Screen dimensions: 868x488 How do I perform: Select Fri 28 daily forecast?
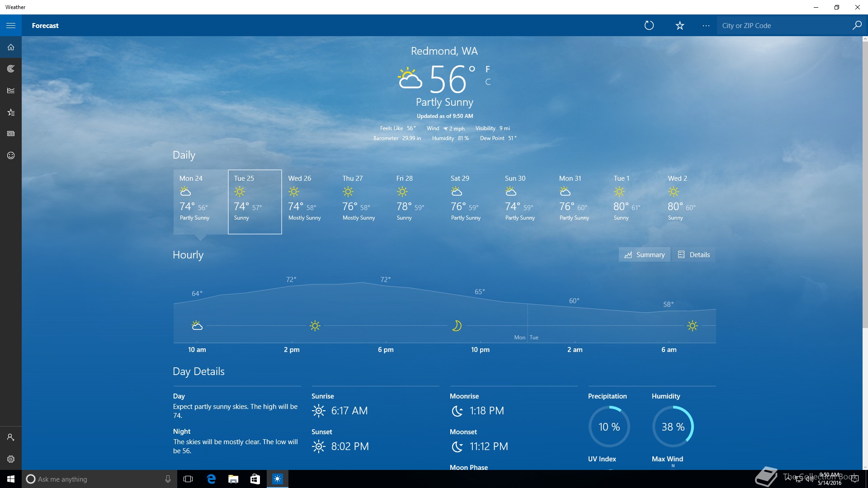coord(418,202)
